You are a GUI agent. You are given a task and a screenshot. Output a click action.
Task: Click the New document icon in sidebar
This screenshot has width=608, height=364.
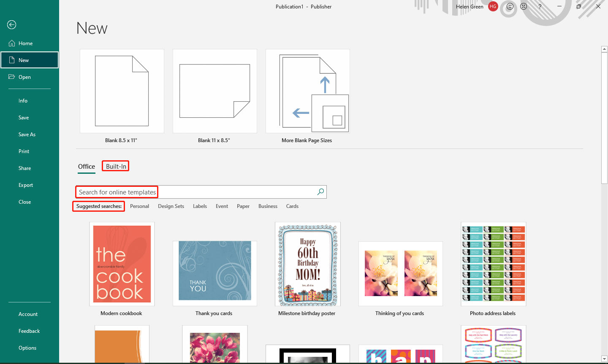click(12, 60)
